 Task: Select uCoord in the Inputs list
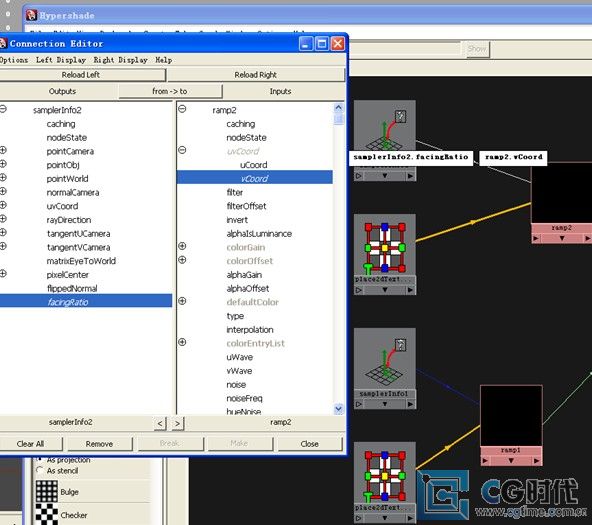pos(254,165)
